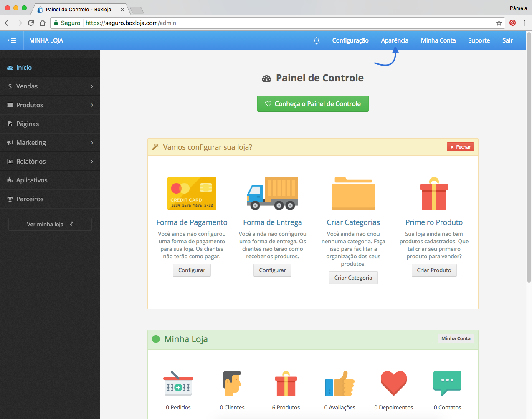Expand the Marketing sidebar section
The width and height of the screenshot is (532, 419).
(50, 143)
